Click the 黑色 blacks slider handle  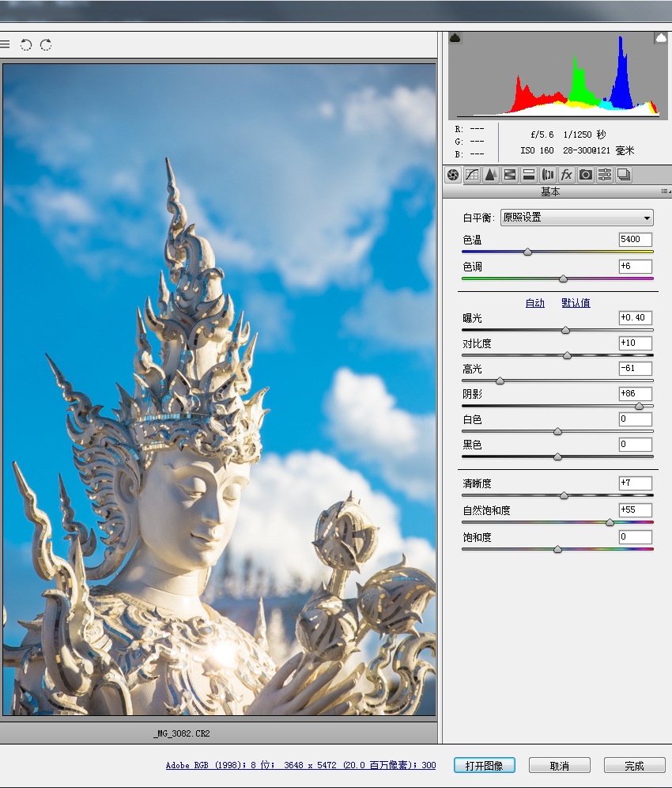click(557, 457)
